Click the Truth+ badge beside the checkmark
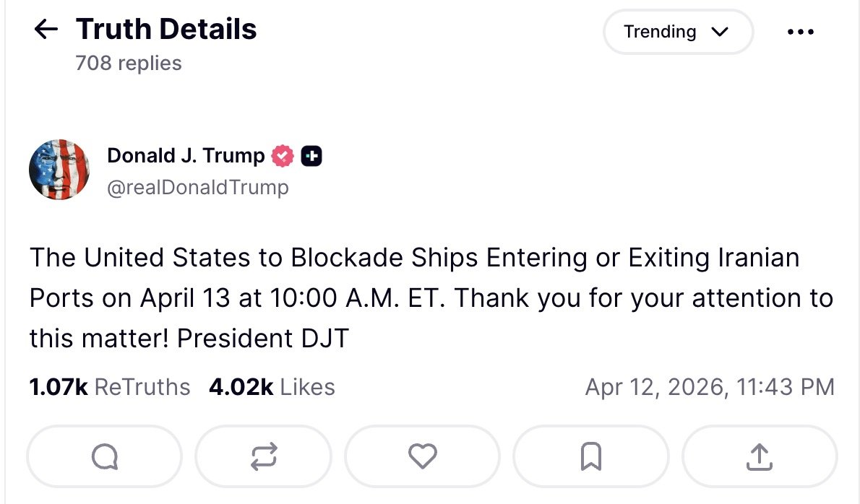The width and height of the screenshot is (860, 504). click(x=311, y=155)
